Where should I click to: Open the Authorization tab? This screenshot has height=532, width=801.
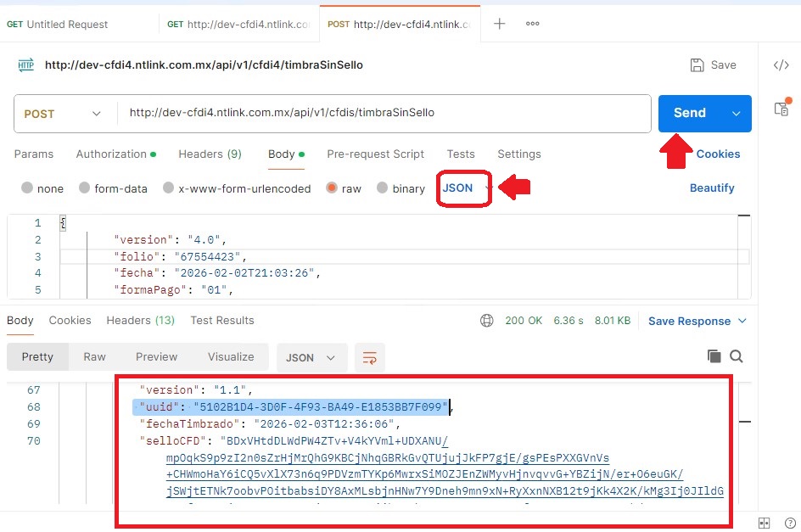[x=116, y=154]
